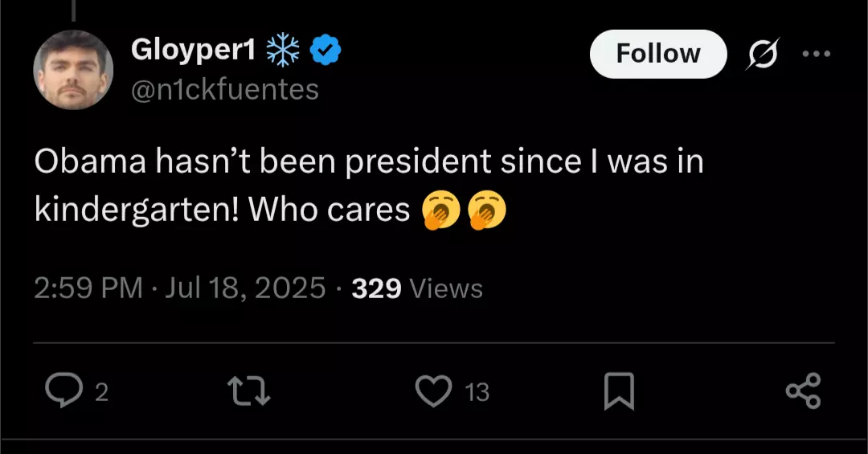Click the blue verified checkmark badge

325,50
